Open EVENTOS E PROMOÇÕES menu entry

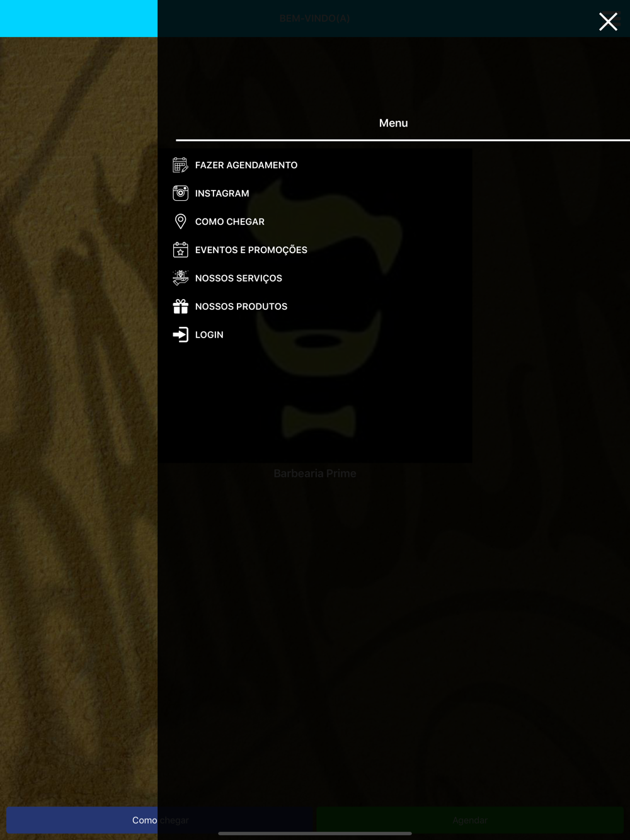(251, 250)
